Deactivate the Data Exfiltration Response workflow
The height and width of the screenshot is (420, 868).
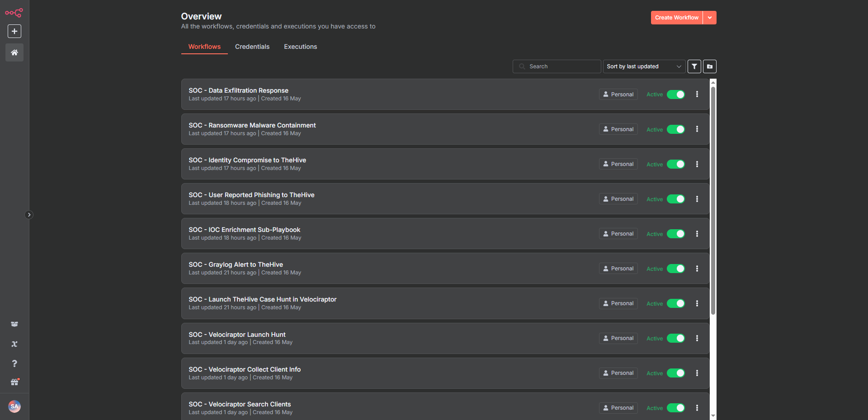point(676,94)
